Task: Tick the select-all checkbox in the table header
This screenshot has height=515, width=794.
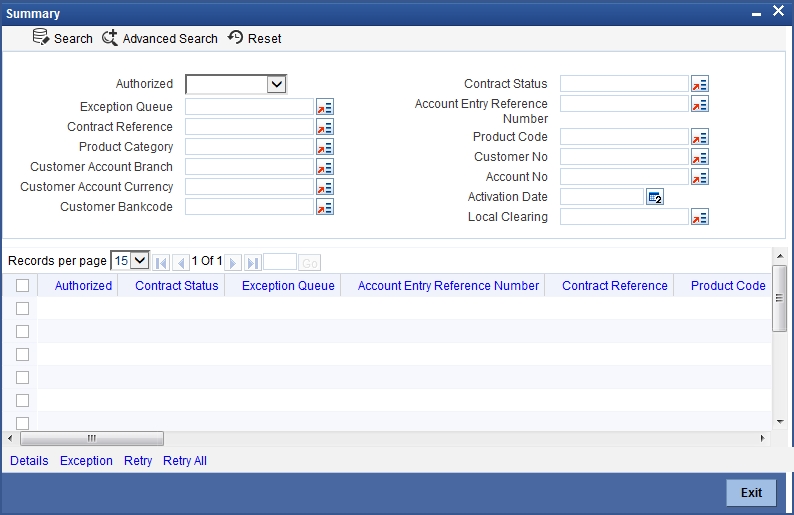Action: (x=22, y=286)
